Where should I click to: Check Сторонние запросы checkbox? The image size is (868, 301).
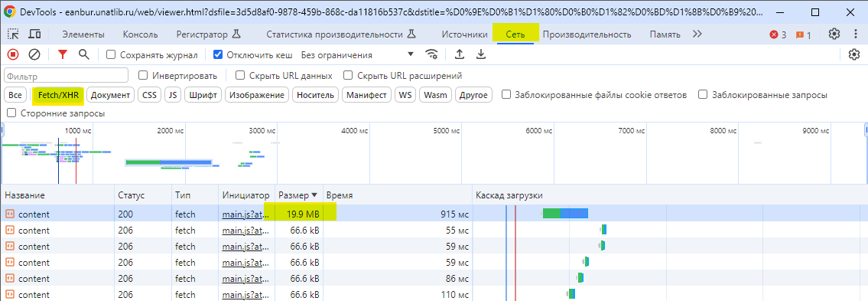[11, 113]
